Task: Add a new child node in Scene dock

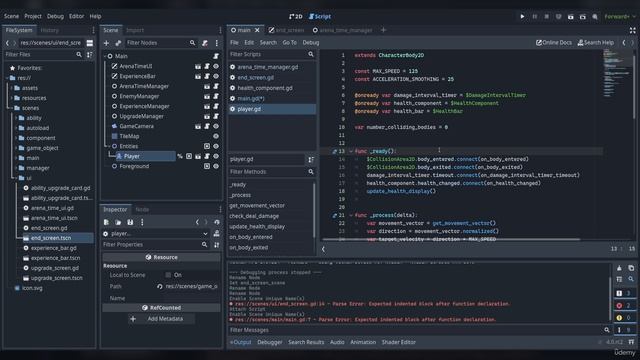Action: (107, 43)
